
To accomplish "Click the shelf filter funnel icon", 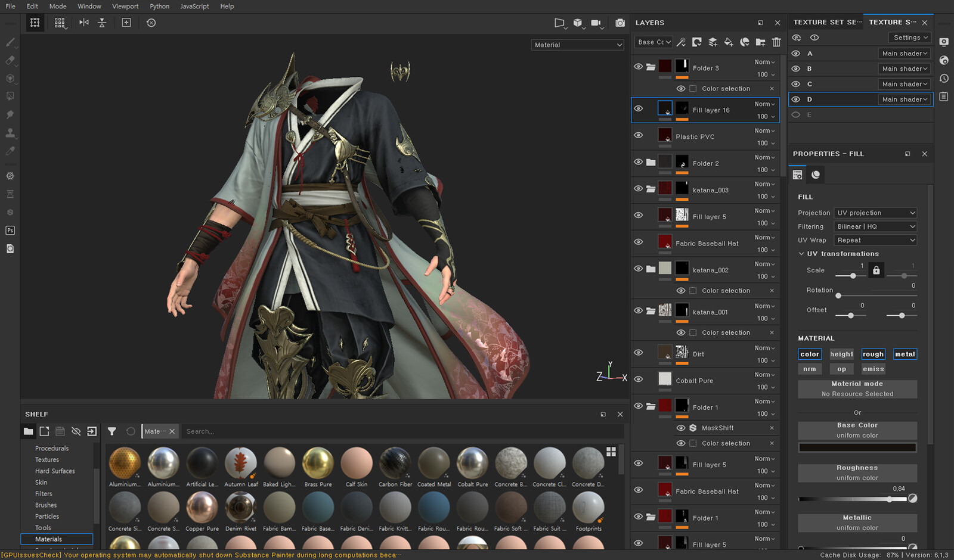I will (111, 431).
